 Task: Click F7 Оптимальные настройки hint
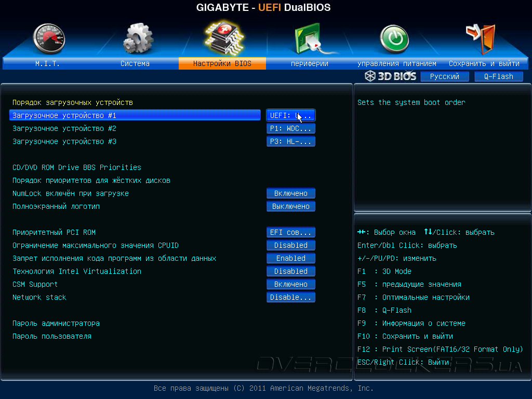pyautogui.click(x=413, y=297)
